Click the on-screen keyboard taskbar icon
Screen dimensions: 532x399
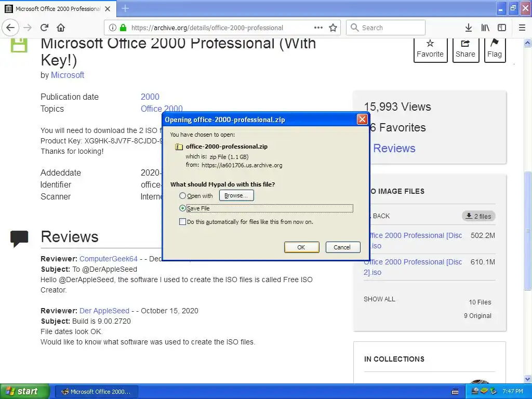coord(455,392)
